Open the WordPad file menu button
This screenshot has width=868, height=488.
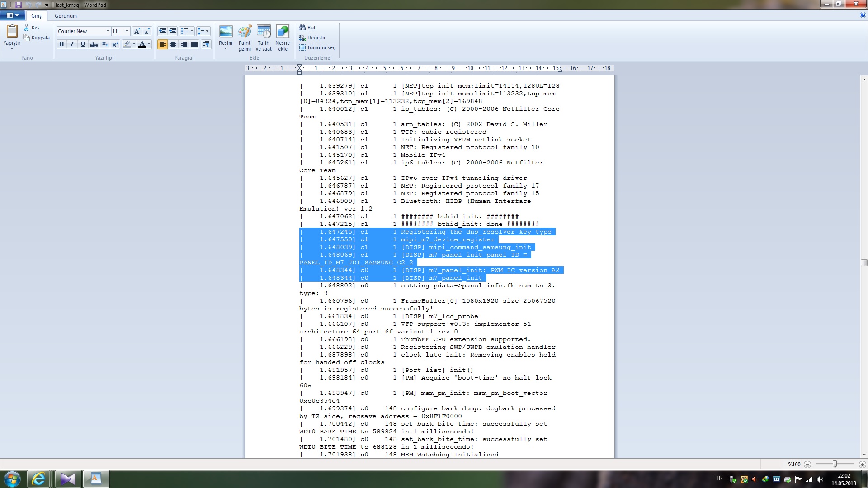(13, 15)
